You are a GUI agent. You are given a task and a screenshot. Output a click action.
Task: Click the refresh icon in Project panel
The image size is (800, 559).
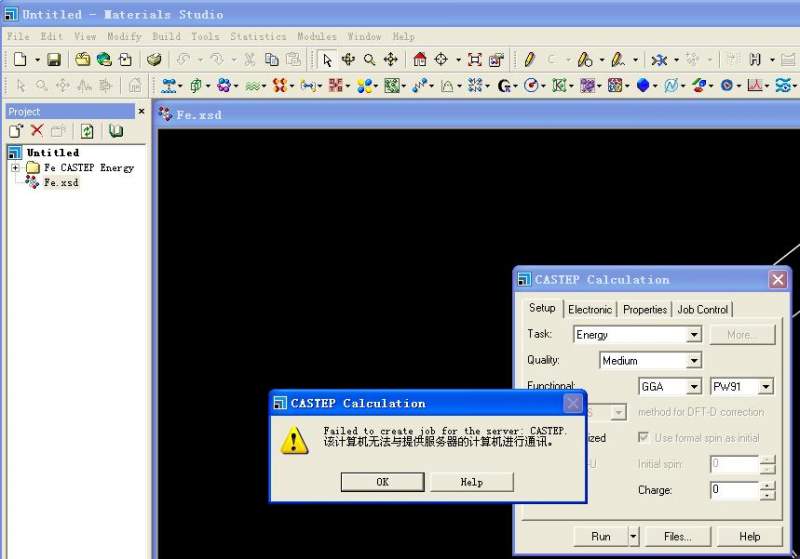click(x=87, y=132)
